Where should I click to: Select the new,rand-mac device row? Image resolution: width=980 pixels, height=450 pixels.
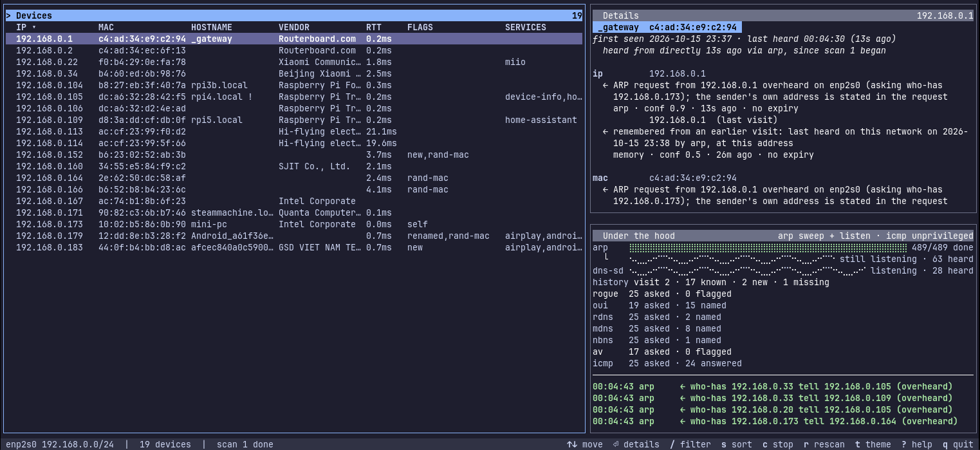294,155
